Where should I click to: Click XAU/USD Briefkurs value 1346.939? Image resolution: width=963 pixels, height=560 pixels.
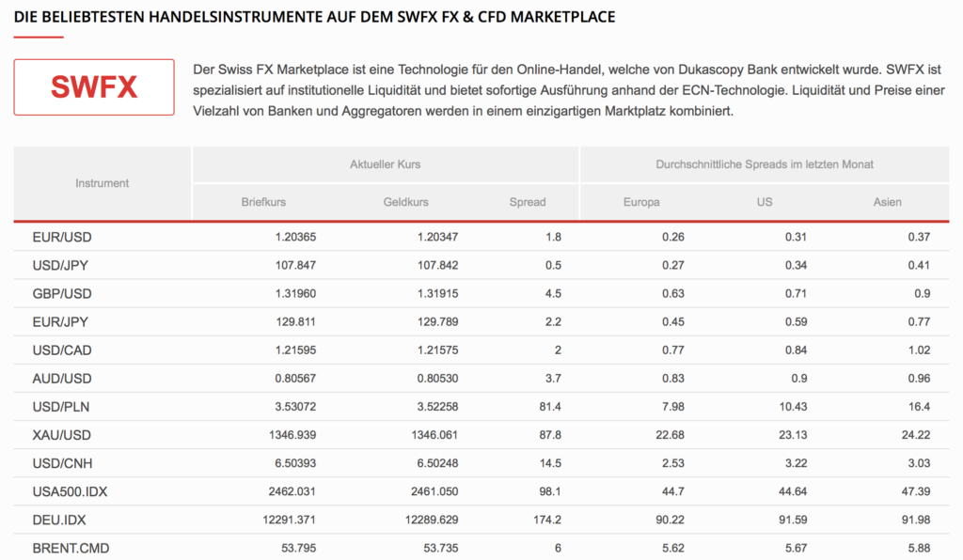[292, 434]
